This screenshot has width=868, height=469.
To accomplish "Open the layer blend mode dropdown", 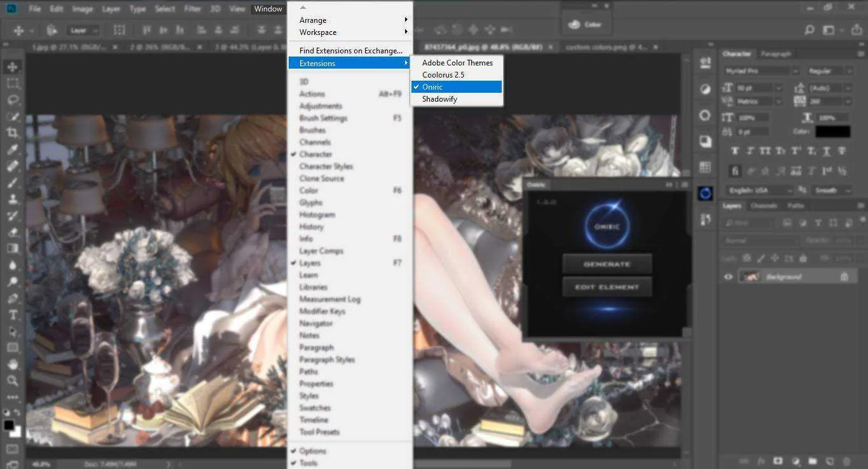I will click(759, 241).
